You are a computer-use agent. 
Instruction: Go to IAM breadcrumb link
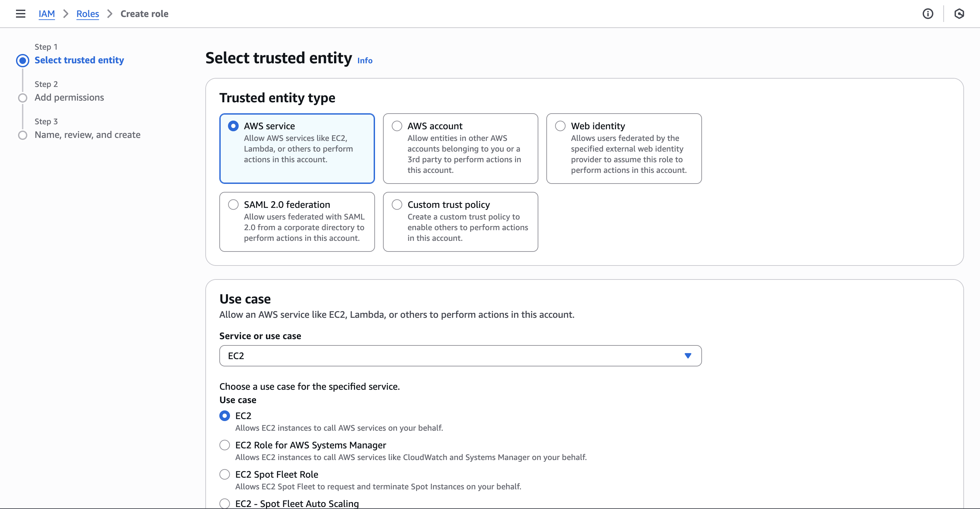pos(46,14)
